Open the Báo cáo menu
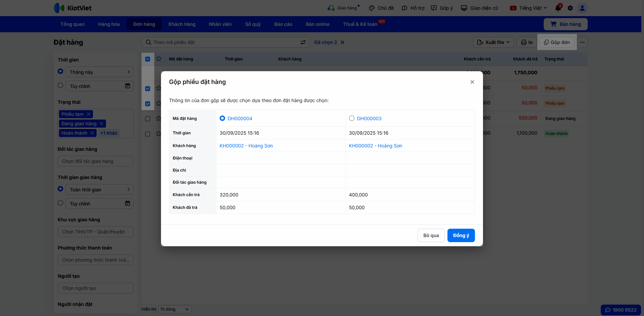 (283, 24)
